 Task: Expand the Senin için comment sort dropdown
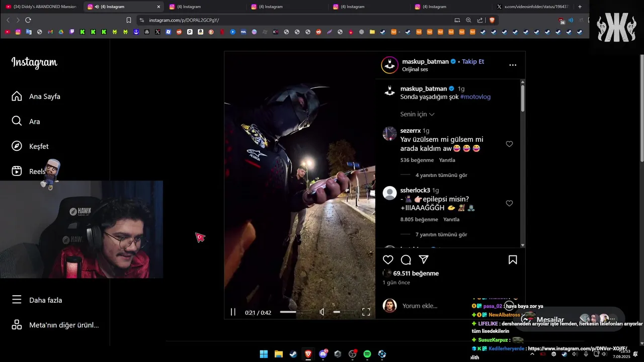pos(417,114)
